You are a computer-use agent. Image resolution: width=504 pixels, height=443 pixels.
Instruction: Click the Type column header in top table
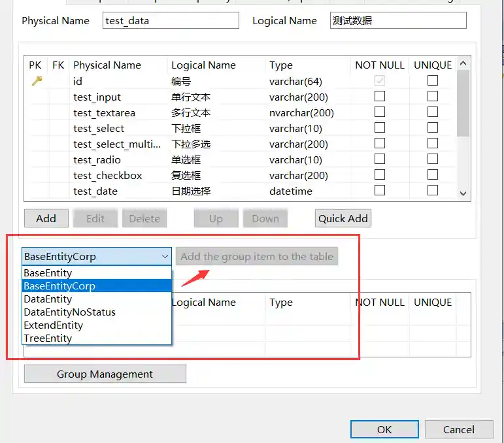[x=281, y=65]
